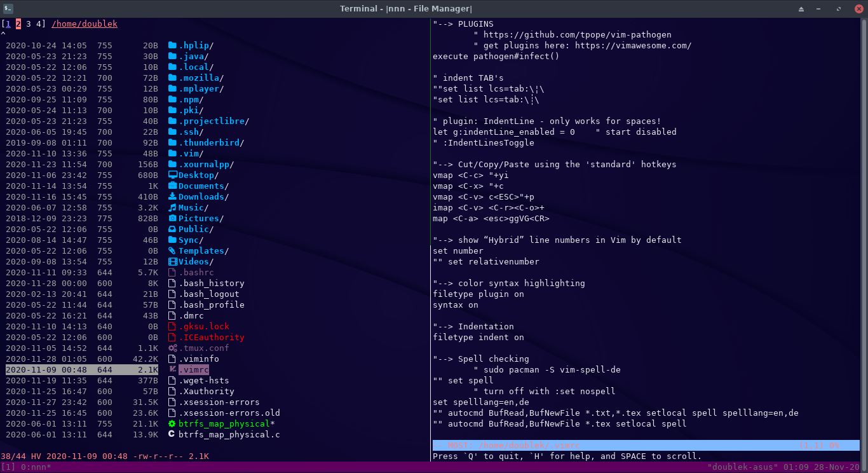Click the 'filetype indent on' line
Image resolution: width=868 pixels, height=473 pixels.
point(478,338)
